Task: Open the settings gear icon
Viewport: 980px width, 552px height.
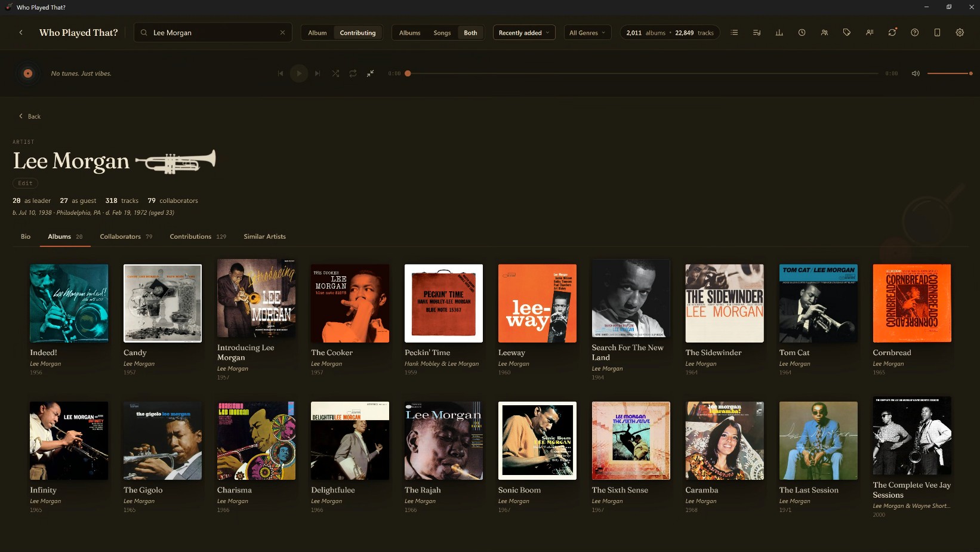Action: tap(960, 32)
